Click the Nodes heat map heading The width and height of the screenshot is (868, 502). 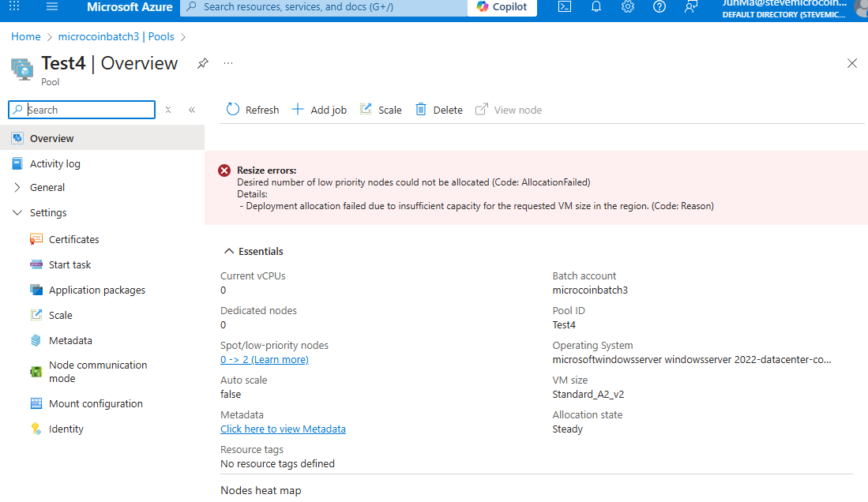(261, 490)
